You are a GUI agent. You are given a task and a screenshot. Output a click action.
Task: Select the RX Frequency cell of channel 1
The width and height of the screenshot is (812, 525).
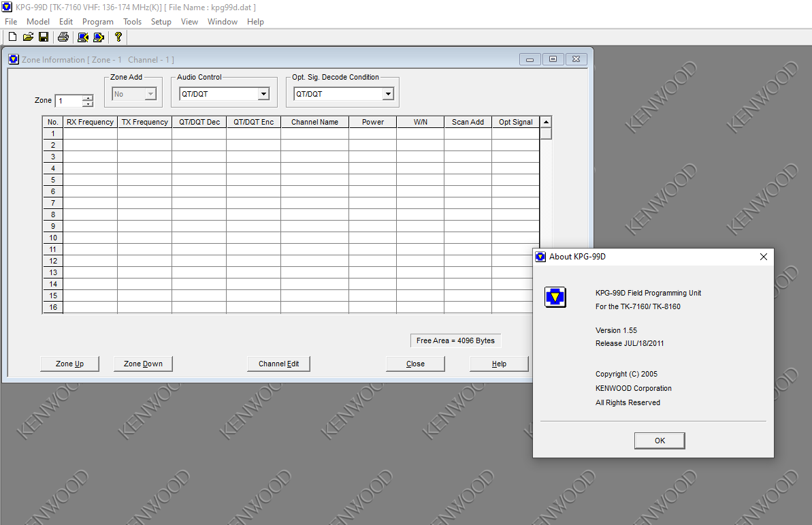(90, 134)
